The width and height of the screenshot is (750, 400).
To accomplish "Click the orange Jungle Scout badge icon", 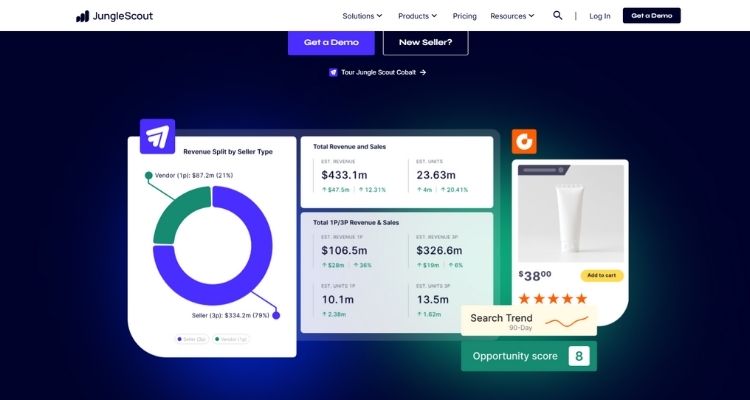I will point(524,141).
